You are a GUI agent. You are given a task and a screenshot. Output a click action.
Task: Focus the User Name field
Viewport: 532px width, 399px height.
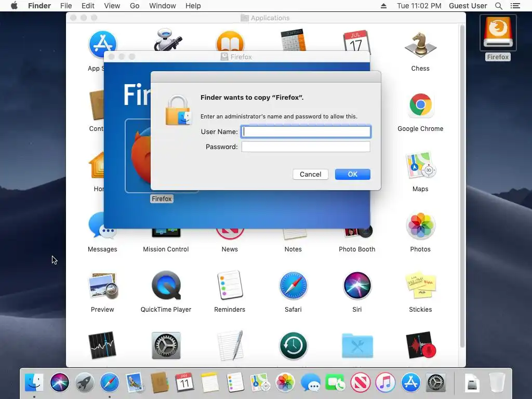point(305,131)
